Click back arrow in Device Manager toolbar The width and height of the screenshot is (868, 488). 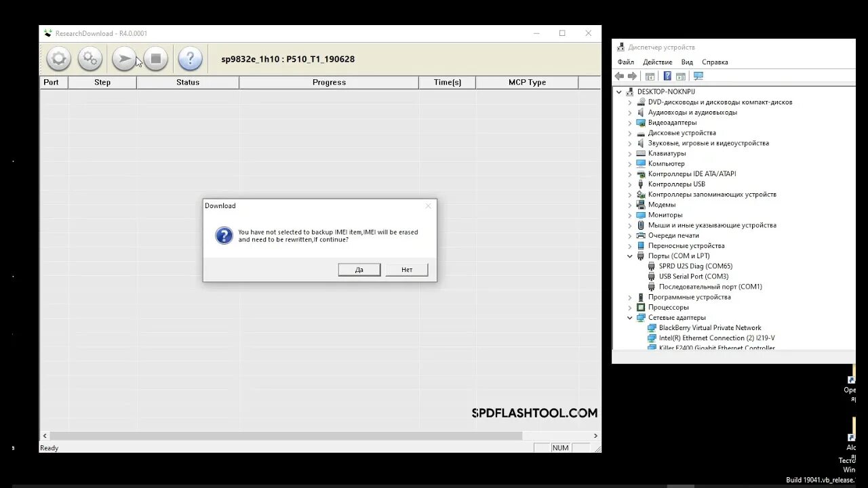(619, 76)
